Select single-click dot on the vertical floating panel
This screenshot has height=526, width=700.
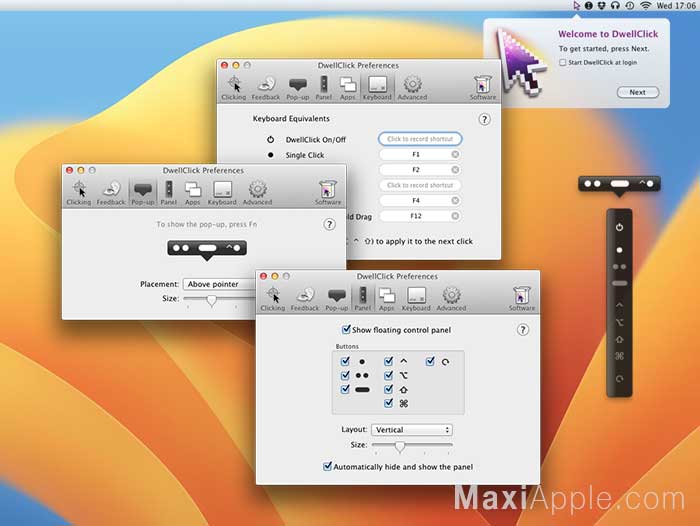click(x=619, y=250)
